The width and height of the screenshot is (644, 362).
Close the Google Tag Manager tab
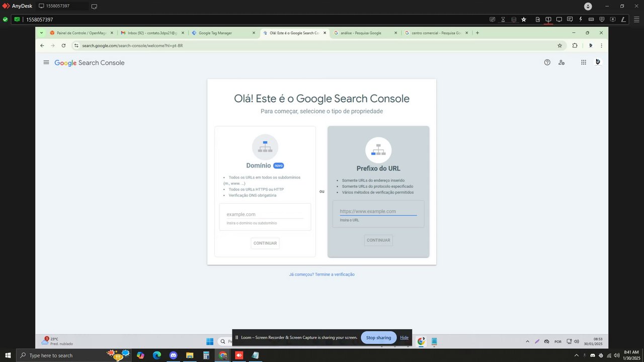[254, 33]
